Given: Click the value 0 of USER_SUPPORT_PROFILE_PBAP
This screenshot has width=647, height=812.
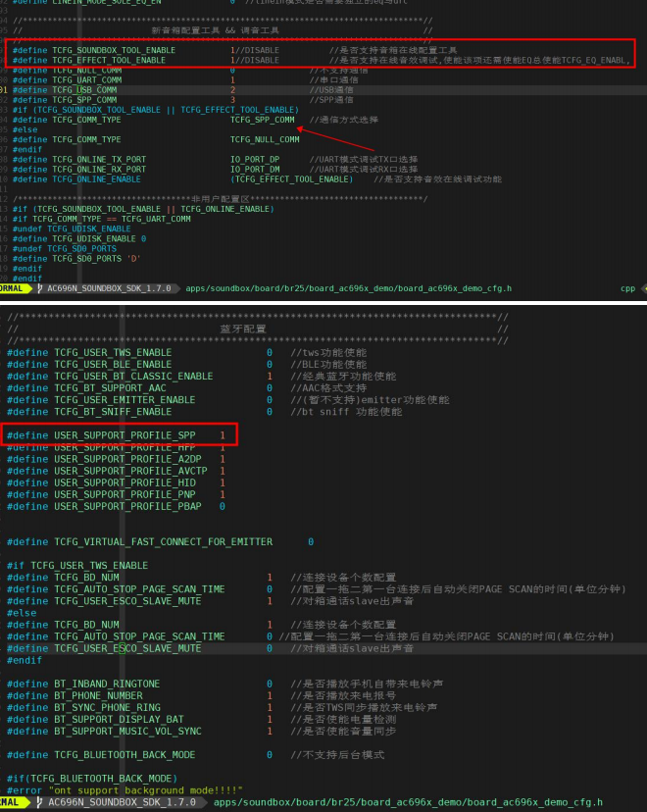Looking at the screenshot, I should pos(223,506).
